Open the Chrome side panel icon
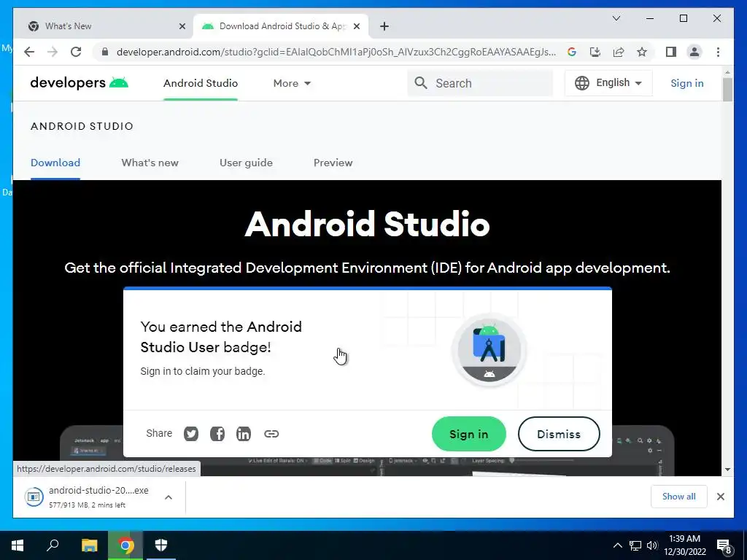Viewport: 747px width, 560px height. point(671,52)
